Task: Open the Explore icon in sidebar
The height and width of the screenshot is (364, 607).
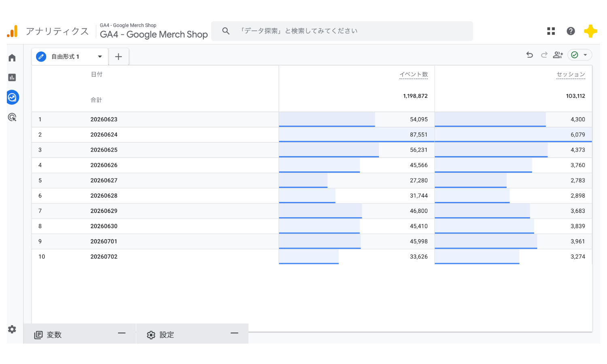Action: point(13,97)
